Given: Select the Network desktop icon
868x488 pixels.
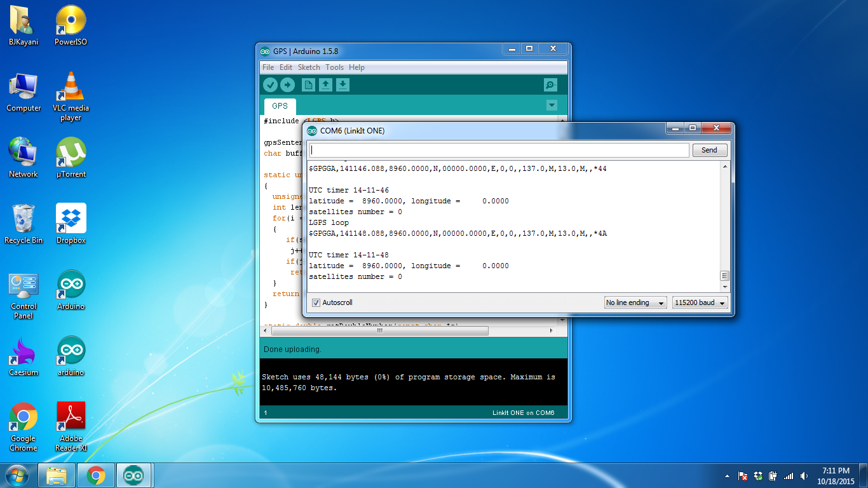Looking at the screenshot, I should point(24,158).
